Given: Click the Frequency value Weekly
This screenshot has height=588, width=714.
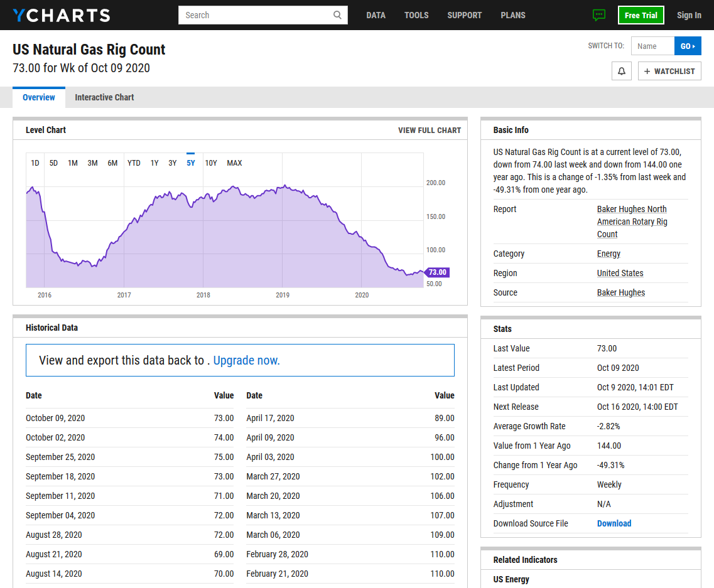Looking at the screenshot, I should click(609, 484).
